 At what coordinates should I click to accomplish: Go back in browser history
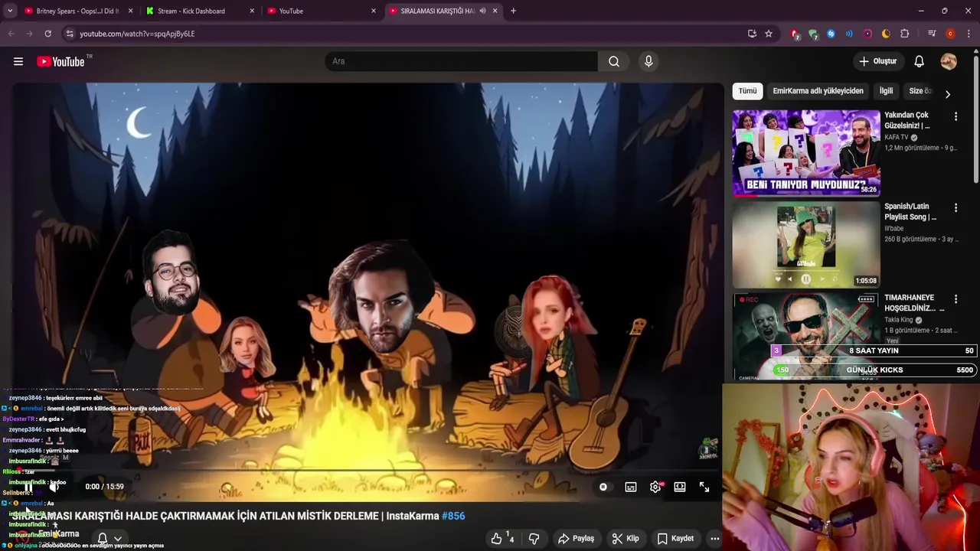tap(11, 34)
